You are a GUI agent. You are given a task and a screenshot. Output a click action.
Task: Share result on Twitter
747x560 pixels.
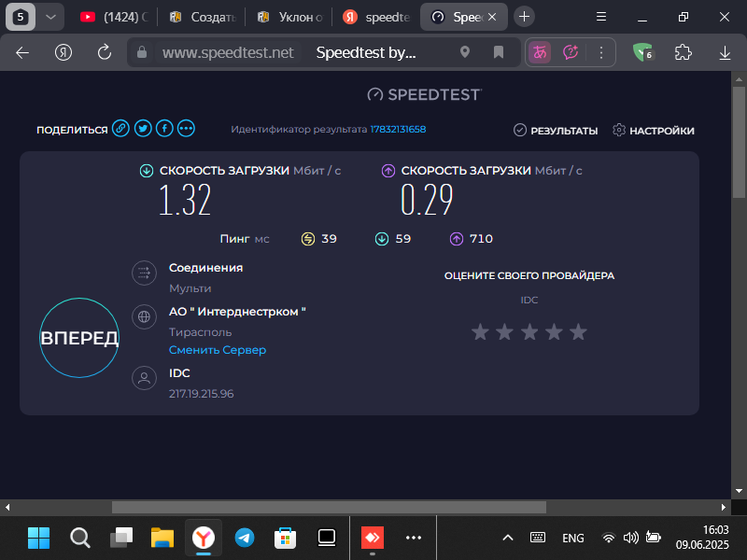pos(143,128)
